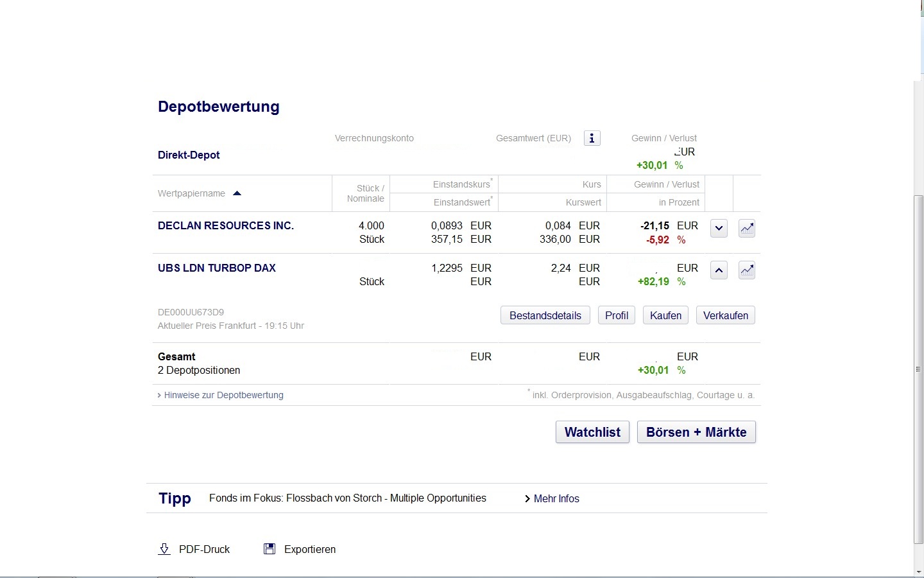
Task: Toggle sort order on Wertpapiername column
Action: point(237,193)
